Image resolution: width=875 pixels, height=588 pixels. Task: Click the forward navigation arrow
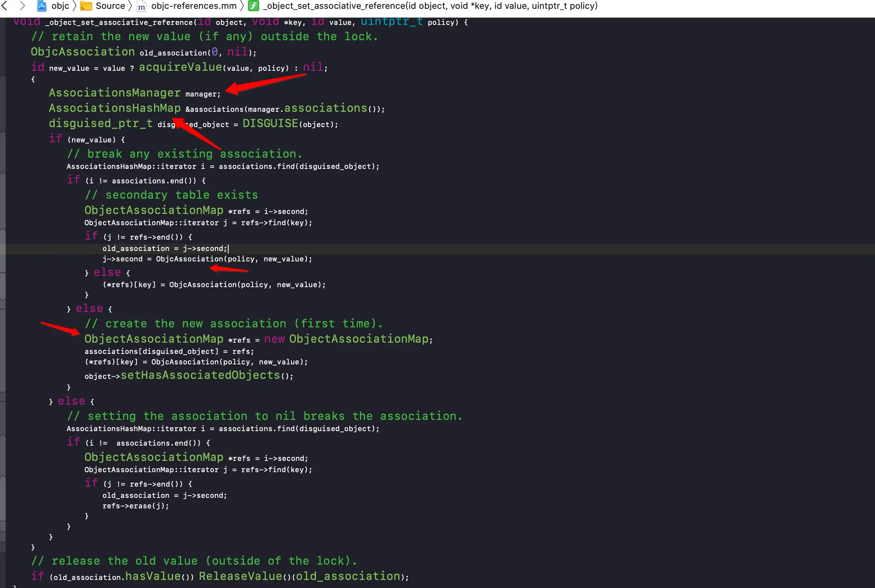[23, 6]
